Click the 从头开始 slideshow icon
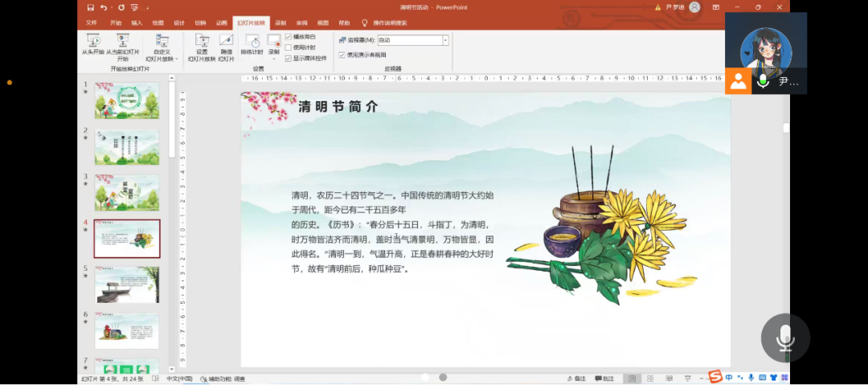Viewport: 868px width, 385px height. coord(92,41)
